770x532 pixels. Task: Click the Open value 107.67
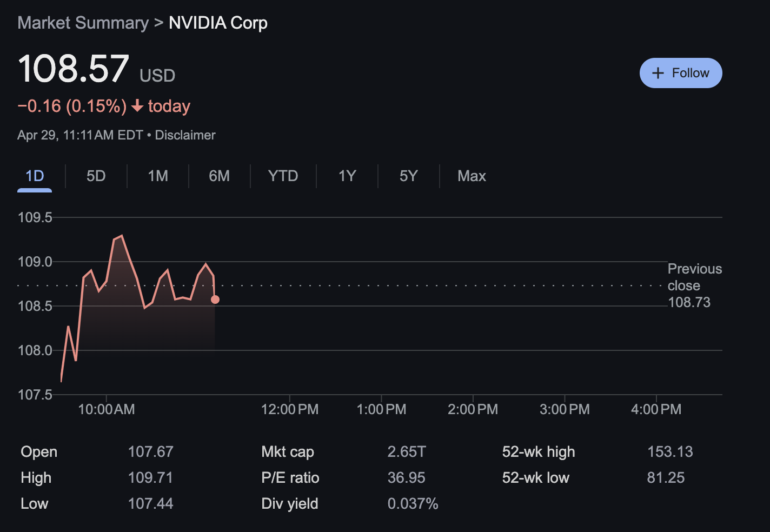[x=150, y=452]
